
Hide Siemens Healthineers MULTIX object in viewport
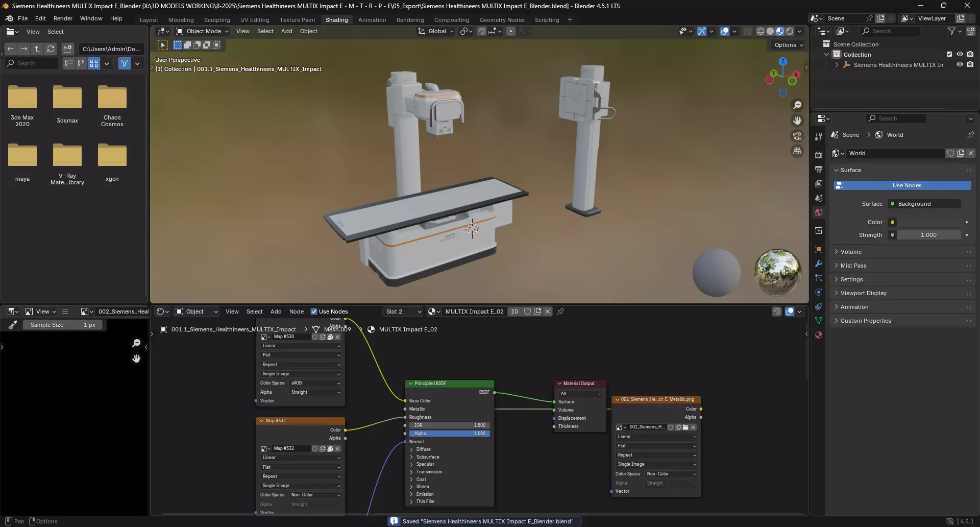[960, 64]
